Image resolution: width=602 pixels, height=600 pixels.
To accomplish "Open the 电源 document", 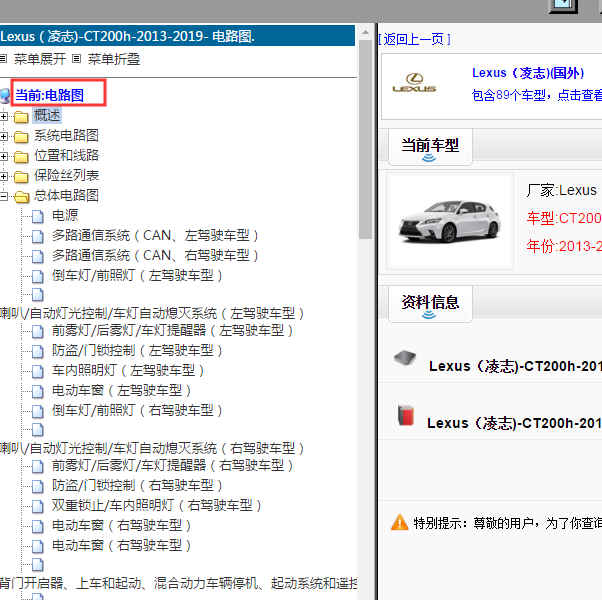I will tap(65, 215).
